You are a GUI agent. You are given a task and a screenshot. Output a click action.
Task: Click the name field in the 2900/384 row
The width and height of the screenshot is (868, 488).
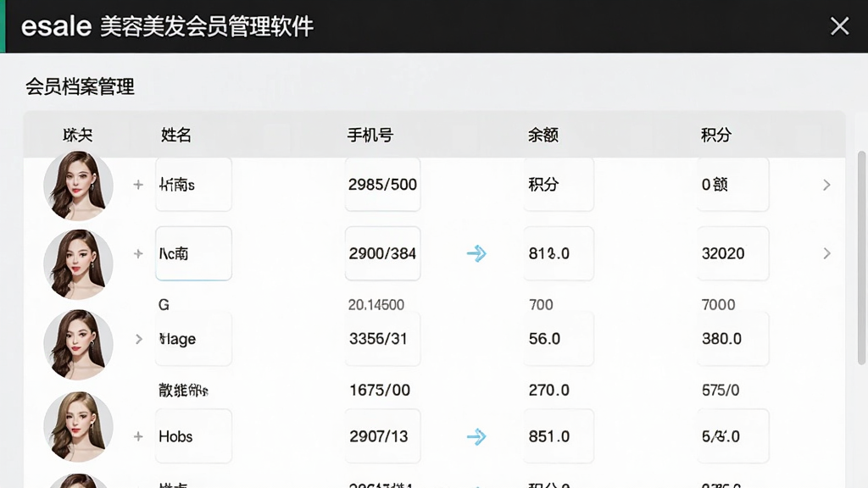click(193, 253)
